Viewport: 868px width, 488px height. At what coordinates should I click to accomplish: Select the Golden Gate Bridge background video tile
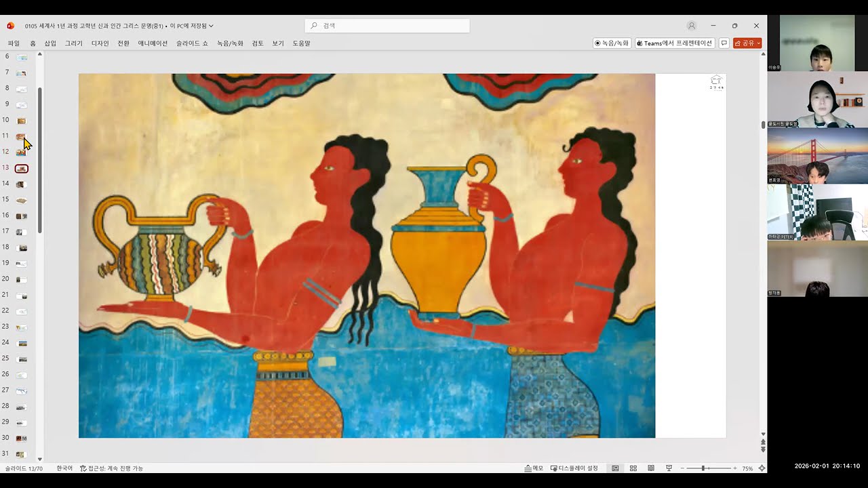[x=817, y=156]
